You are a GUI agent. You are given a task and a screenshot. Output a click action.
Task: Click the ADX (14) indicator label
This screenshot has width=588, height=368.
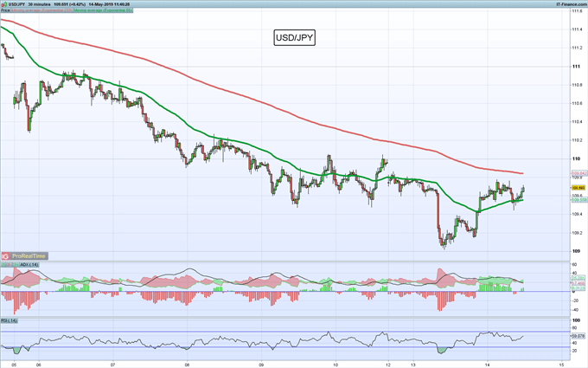pos(29,265)
